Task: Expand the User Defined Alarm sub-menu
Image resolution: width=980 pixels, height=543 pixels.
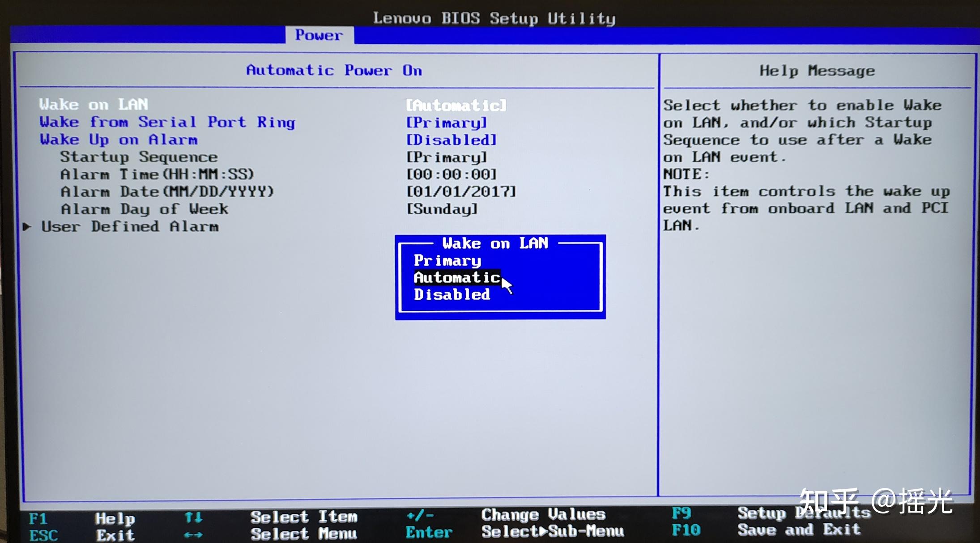Action: [130, 226]
